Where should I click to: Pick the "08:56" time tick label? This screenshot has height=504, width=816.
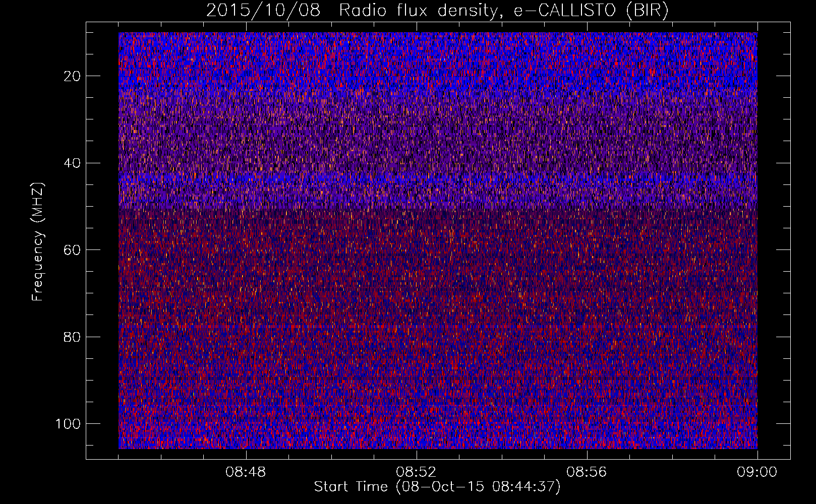(x=587, y=472)
